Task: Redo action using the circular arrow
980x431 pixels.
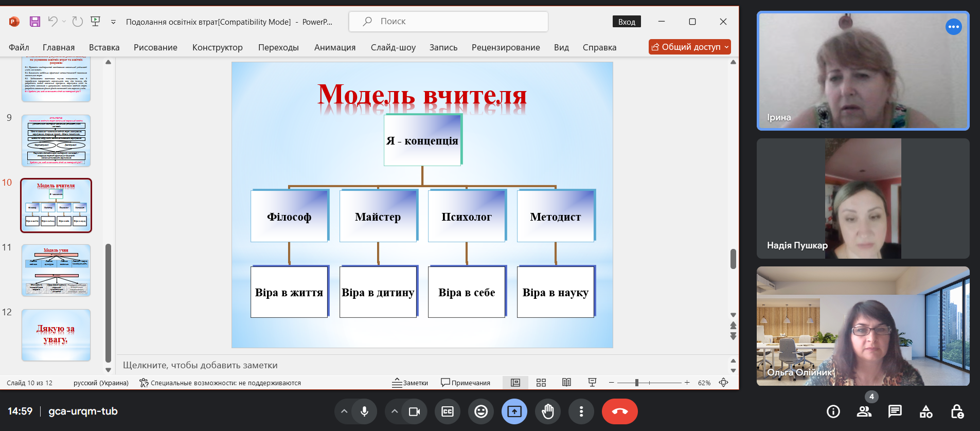Action: pos(77,22)
